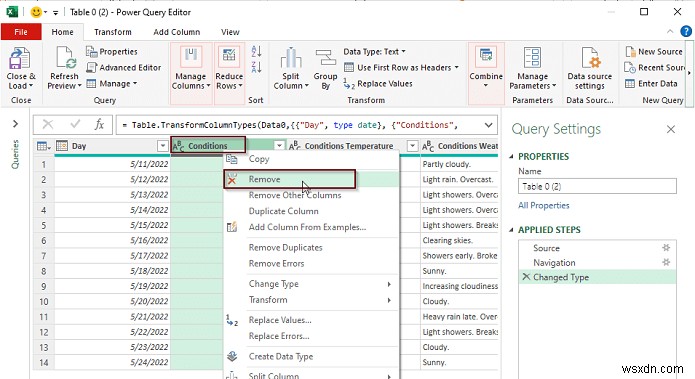The image size is (695, 379).
Task: Switch to the Add Column tab
Action: point(177,32)
